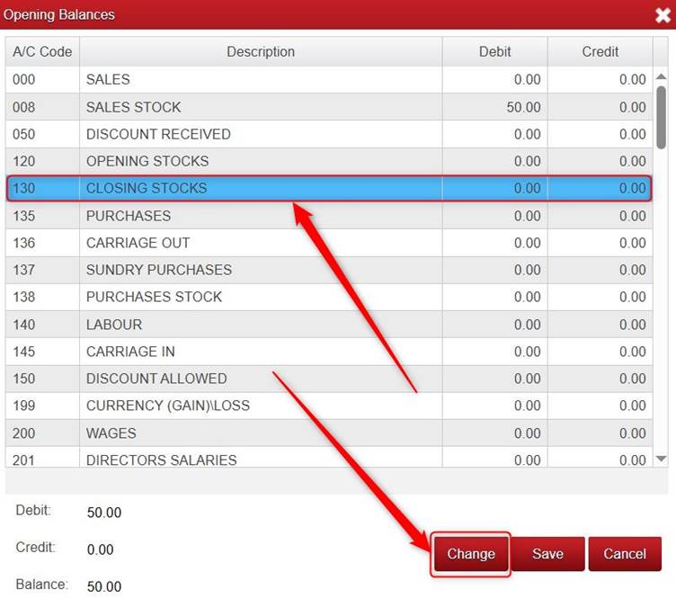The width and height of the screenshot is (676, 616).
Task: Click account code 008
Action: pyautogui.click(x=23, y=107)
